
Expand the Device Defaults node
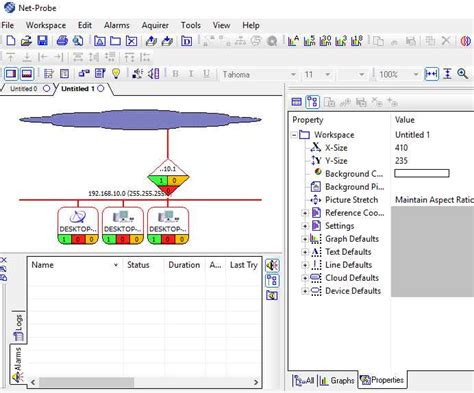305,291
